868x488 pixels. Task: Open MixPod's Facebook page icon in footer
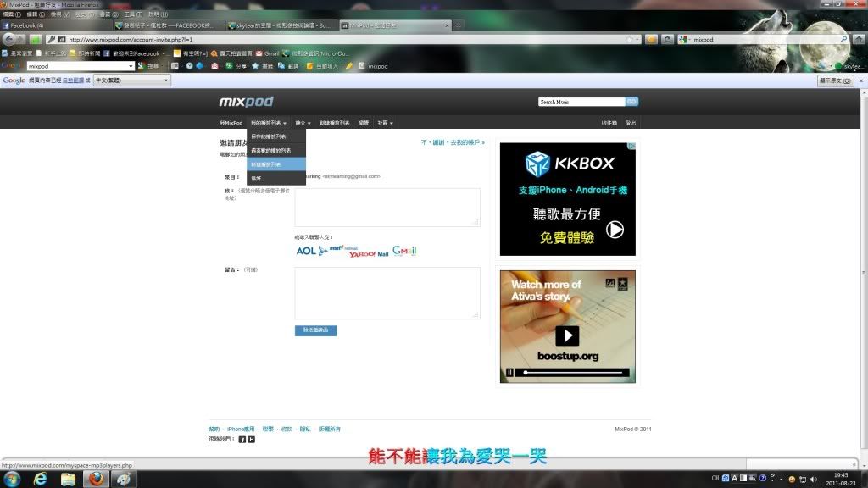242,440
